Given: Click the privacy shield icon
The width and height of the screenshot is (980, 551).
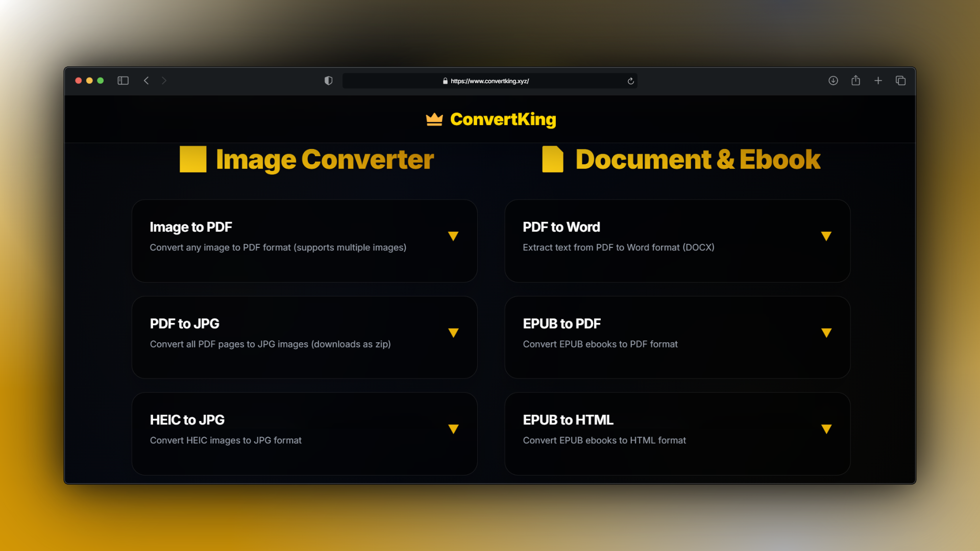Looking at the screenshot, I should coord(328,81).
